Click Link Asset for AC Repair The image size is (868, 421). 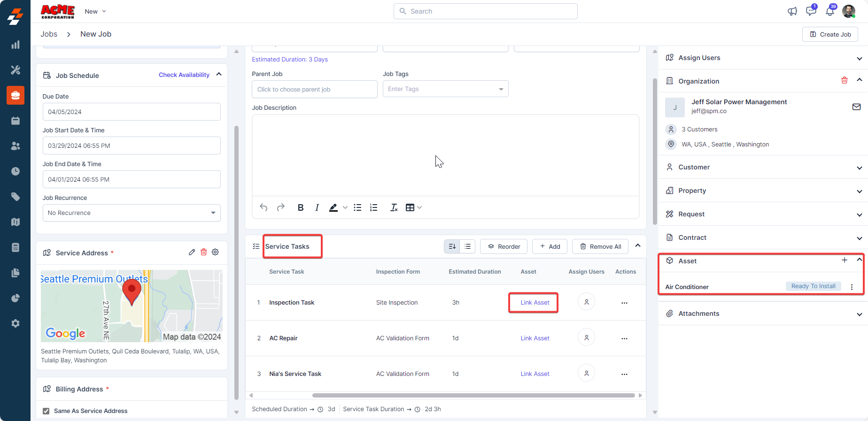(535, 338)
